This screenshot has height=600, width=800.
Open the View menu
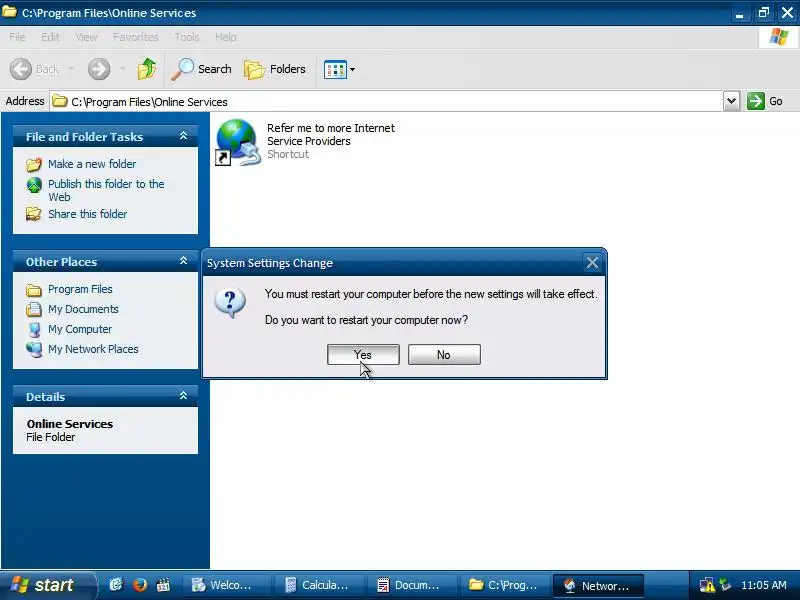[86, 37]
